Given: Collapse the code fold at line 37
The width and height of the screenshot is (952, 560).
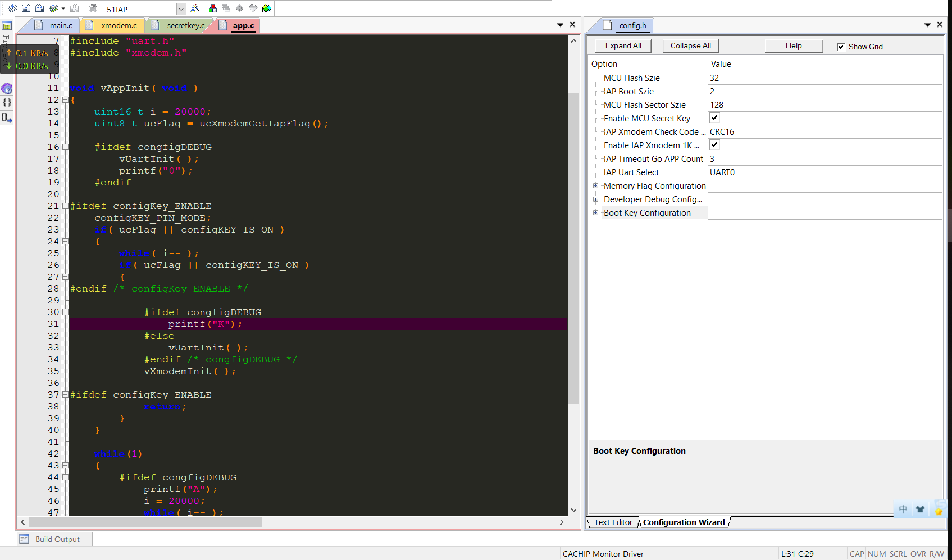Looking at the screenshot, I should [65, 395].
